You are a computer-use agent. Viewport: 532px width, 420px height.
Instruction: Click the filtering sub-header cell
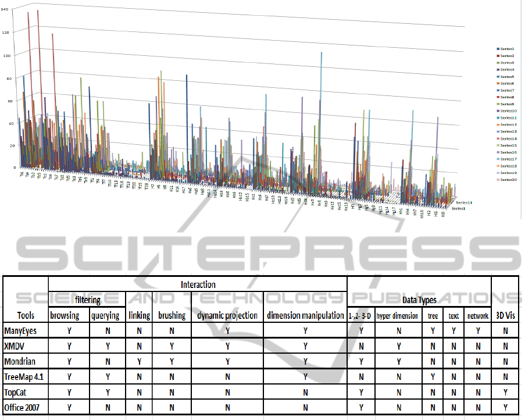point(87,300)
